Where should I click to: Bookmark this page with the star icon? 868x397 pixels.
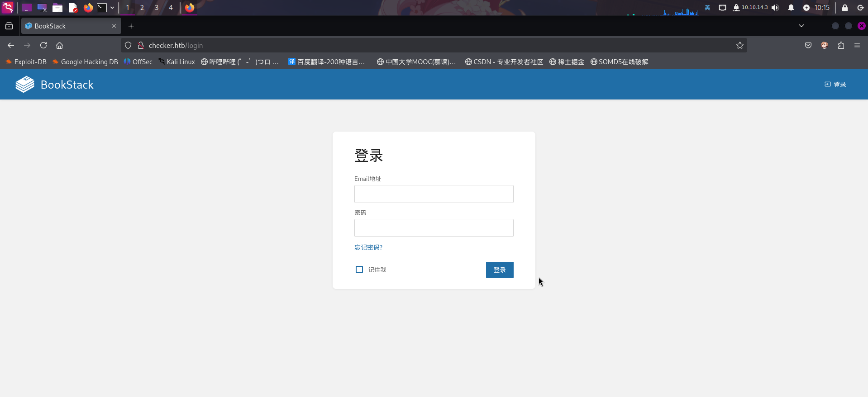point(740,45)
